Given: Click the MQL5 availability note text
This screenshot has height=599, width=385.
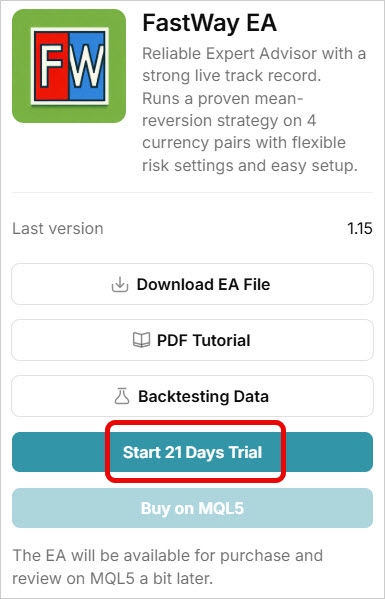Looking at the screenshot, I should coord(168,567).
